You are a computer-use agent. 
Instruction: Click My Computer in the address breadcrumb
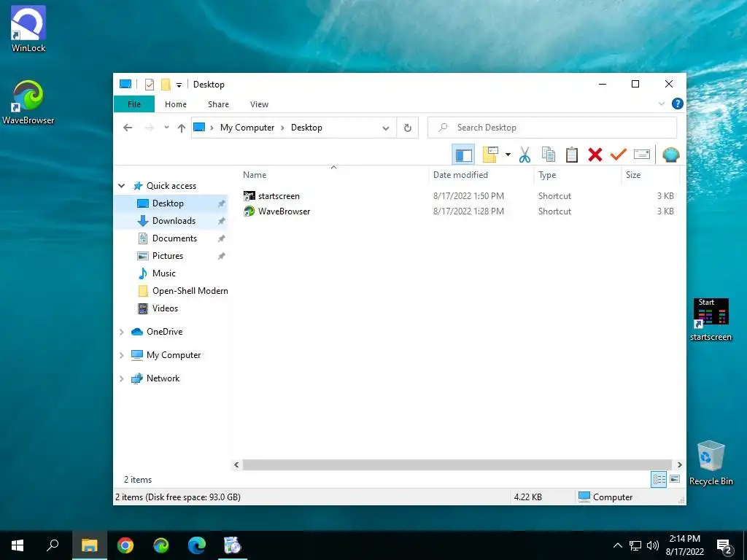(247, 128)
